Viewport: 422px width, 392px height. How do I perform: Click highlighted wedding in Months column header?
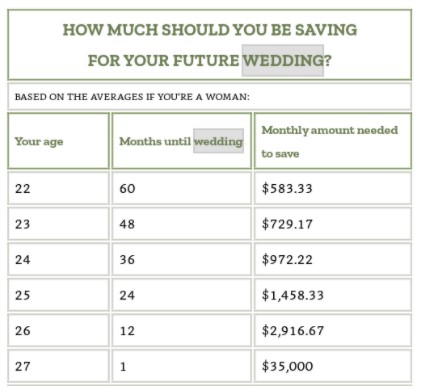point(218,141)
